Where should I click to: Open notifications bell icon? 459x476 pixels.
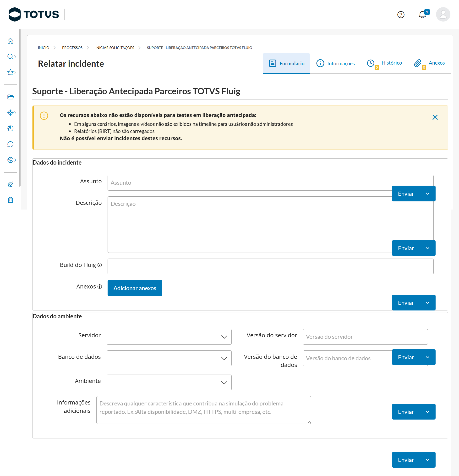(x=422, y=15)
